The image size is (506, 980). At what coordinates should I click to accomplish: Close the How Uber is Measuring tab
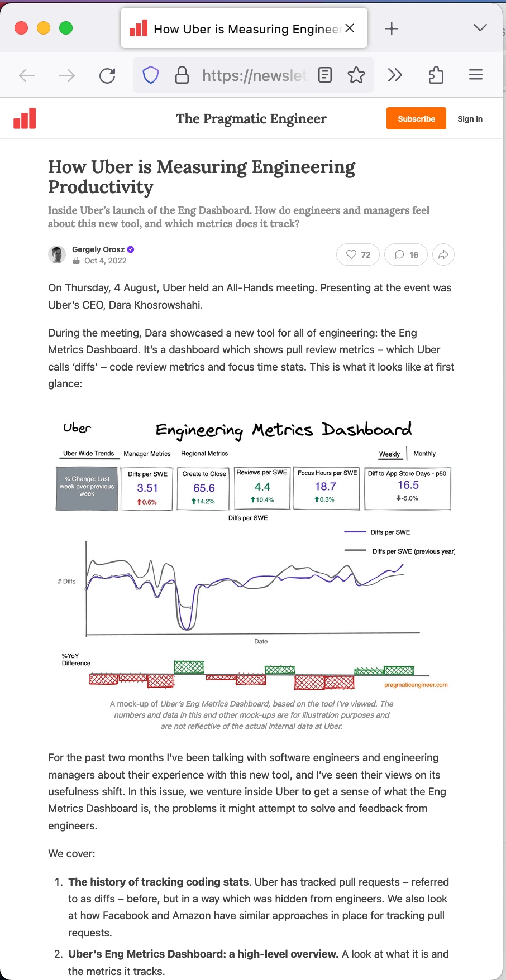pyautogui.click(x=350, y=28)
